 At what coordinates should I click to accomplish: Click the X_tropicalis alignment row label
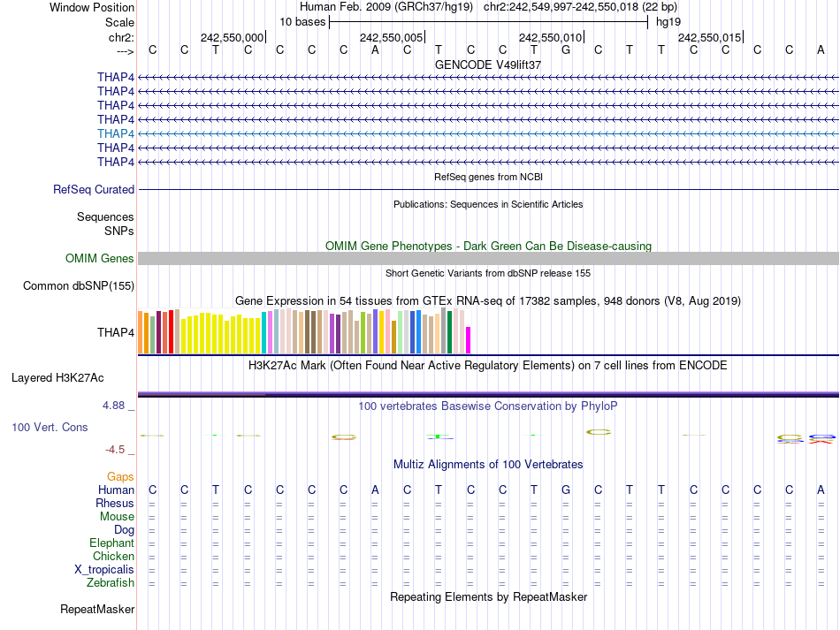point(104,570)
